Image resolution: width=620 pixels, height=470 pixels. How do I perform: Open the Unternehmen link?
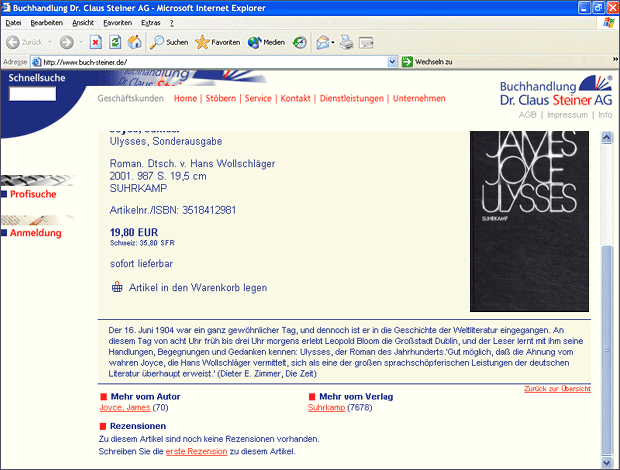419,98
